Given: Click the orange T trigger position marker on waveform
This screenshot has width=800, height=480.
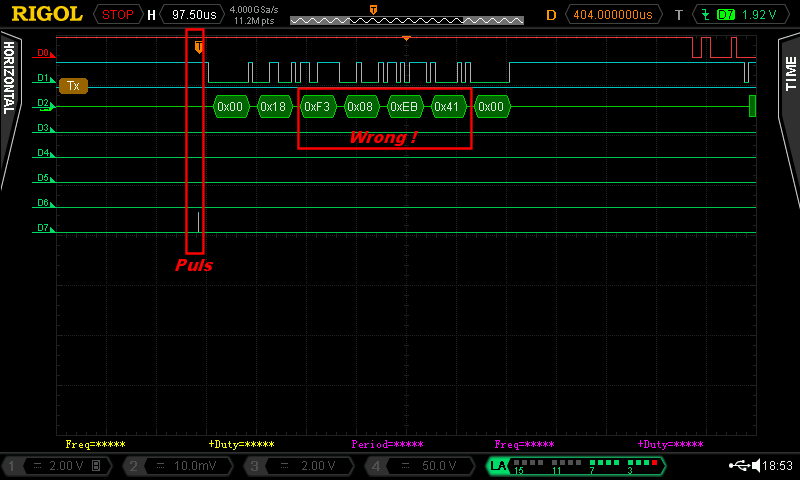Looking at the screenshot, I should tap(198, 47).
